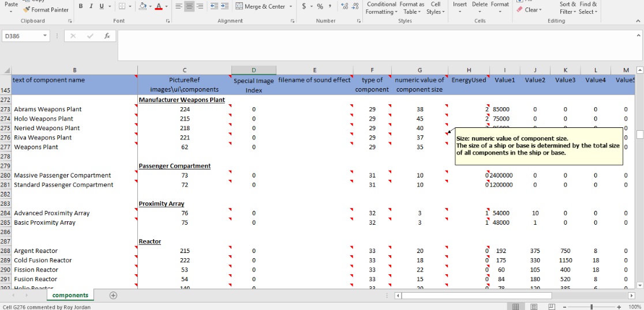This screenshot has width=644, height=310.
Task: Open fill color dropdown arrow
Action: (x=150, y=6)
